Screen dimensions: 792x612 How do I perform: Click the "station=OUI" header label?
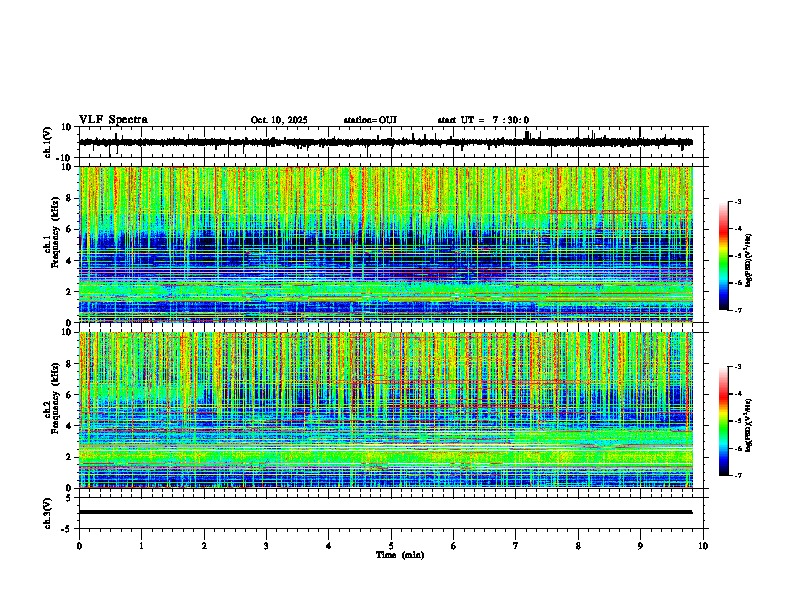370,120
